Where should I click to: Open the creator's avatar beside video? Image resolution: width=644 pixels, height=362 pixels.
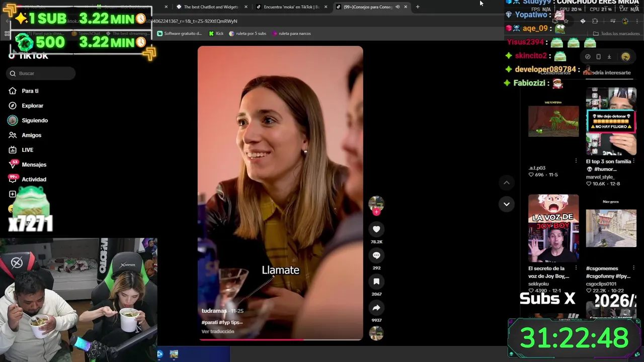click(x=376, y=203)
